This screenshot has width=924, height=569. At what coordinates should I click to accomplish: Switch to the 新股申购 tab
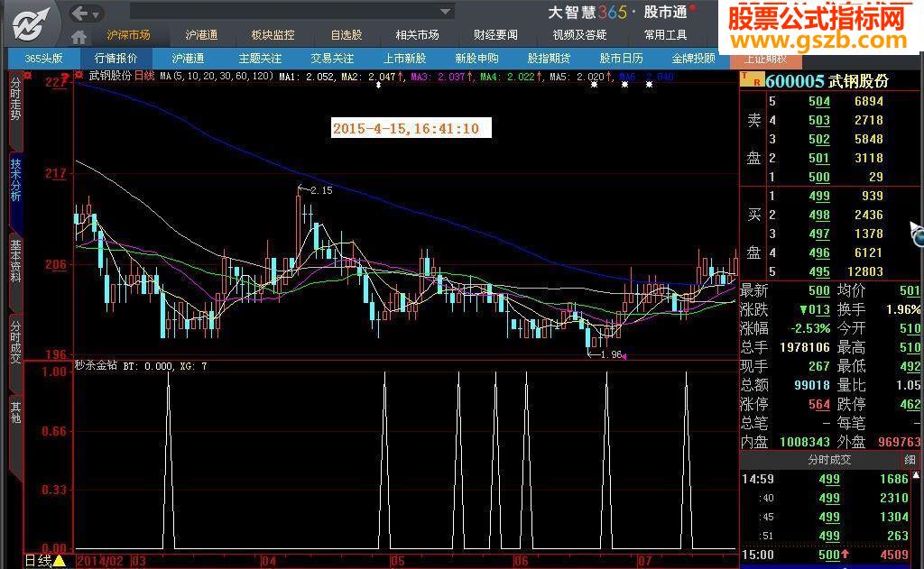(476, 59)
